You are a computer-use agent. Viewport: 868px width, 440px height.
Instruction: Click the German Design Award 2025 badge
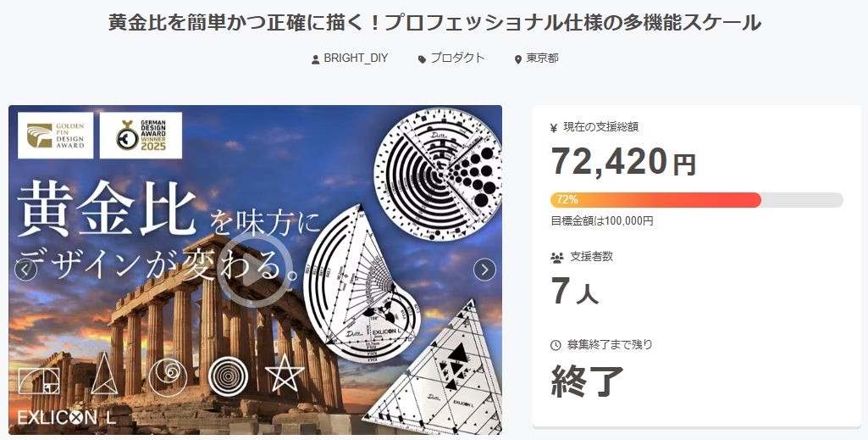point(141,136)
